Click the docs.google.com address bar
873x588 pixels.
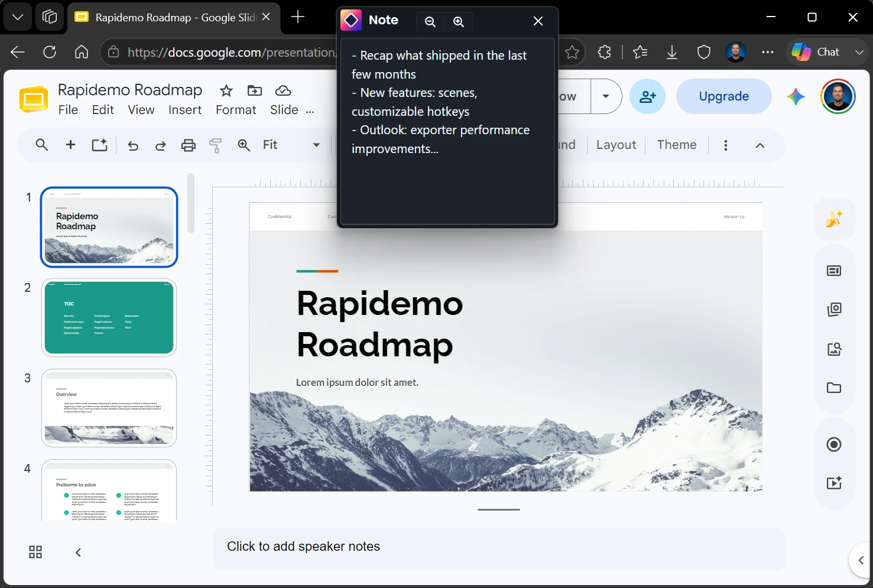[x=231, y=53]
